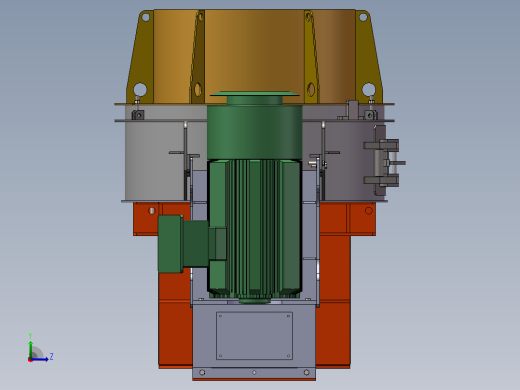
Task: Select the green Z axis label of the triad
Action: [x=51, y=356]
